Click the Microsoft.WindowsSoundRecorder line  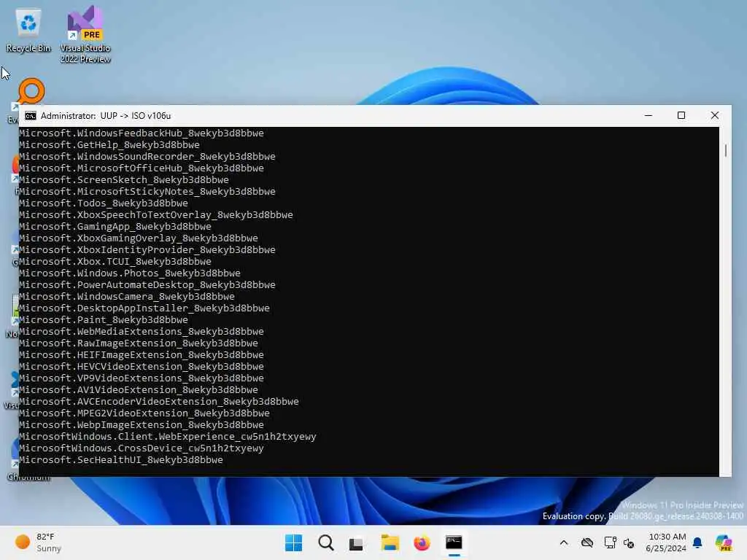147,156
